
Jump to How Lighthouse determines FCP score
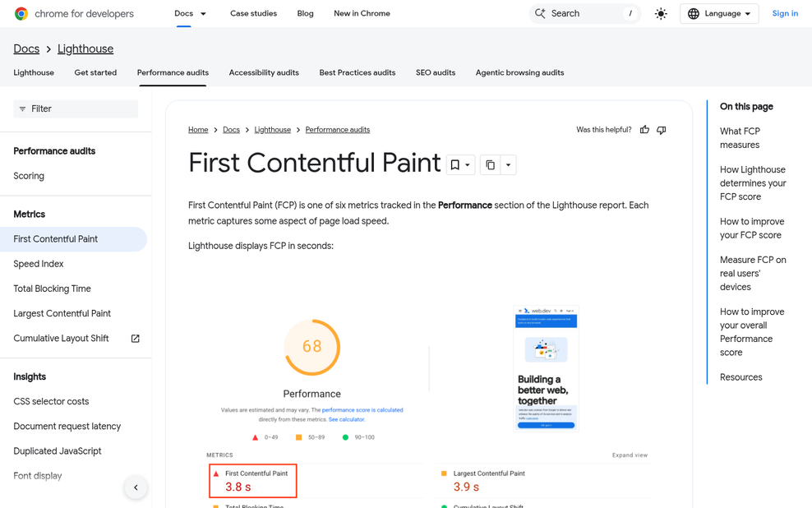[x=753, y=183]
